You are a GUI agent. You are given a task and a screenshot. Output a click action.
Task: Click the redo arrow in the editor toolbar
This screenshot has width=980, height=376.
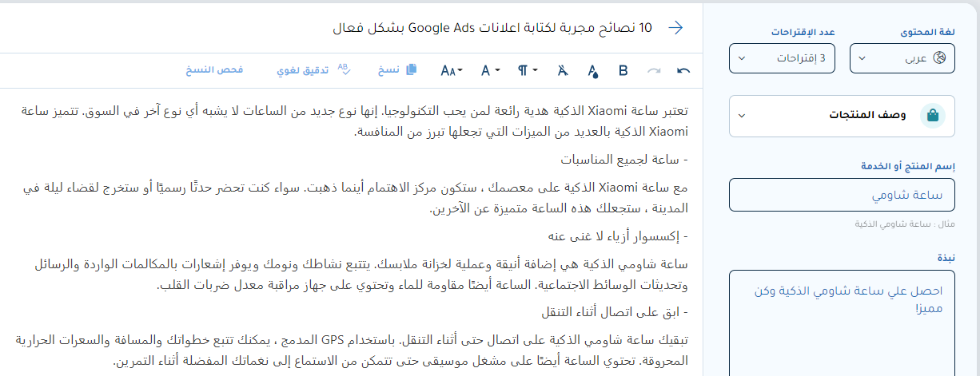654,70
